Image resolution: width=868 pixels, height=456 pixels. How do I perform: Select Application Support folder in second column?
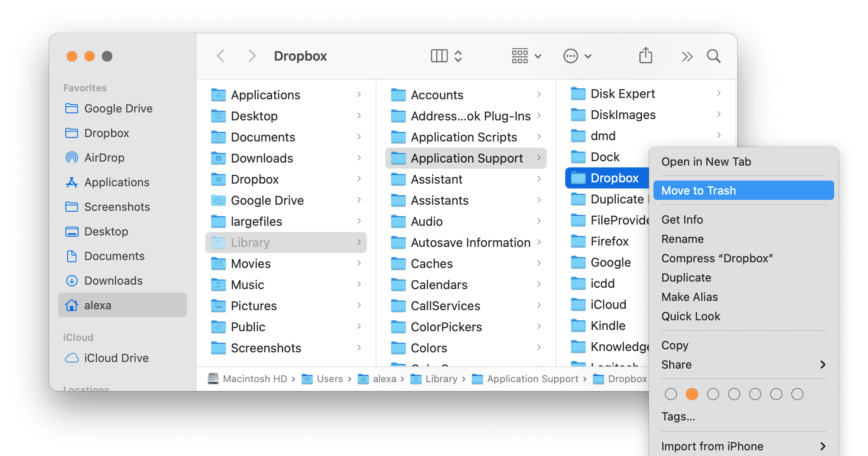click(x=466, y=158)
